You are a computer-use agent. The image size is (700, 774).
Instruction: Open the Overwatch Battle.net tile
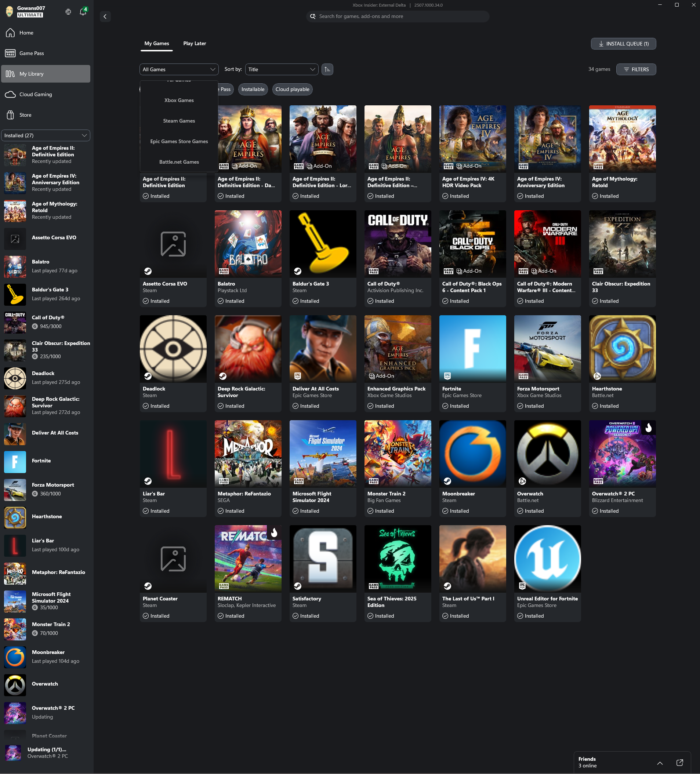tap(547, 468)
